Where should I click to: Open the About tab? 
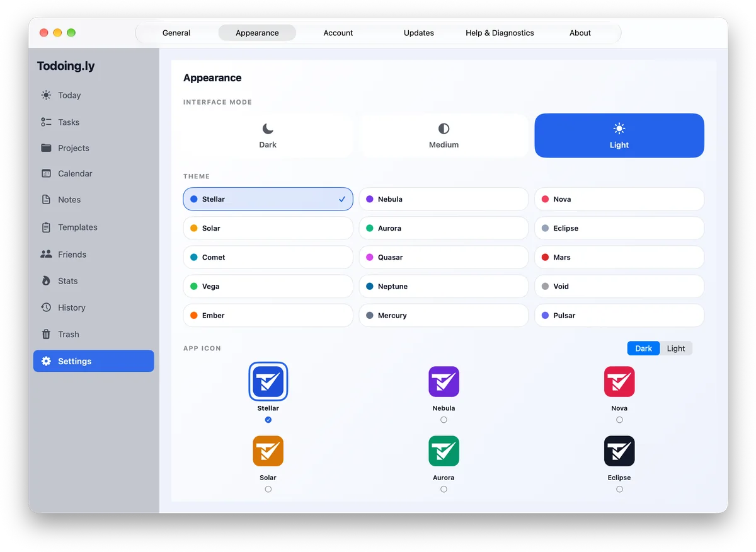pyautogui.click(x=580, y=33)
